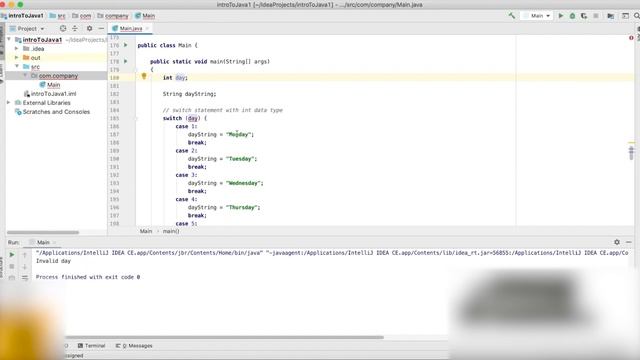Click the "Wednesday" string literal
This screenshot has height=360, width=640.
tap(243, 183)
